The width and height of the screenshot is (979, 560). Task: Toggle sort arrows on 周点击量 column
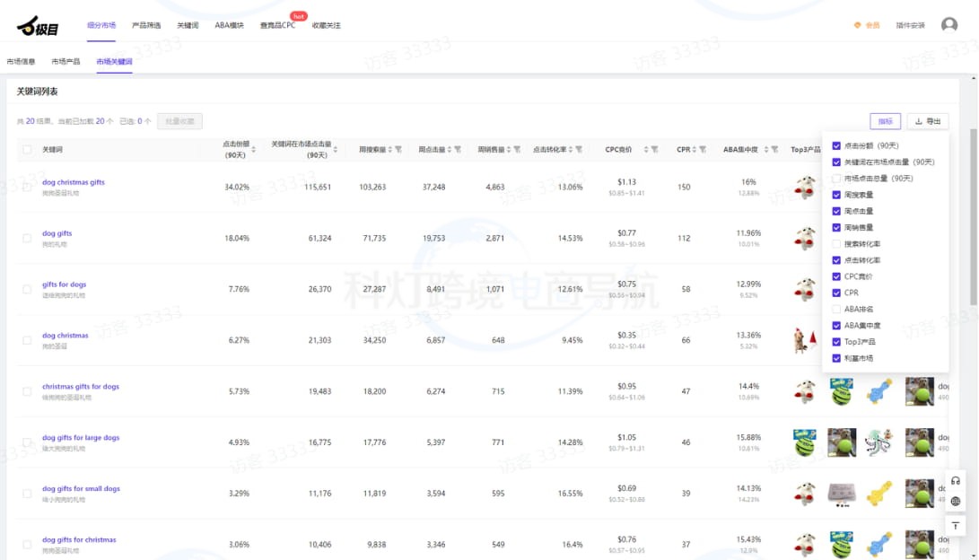point(450,149)
